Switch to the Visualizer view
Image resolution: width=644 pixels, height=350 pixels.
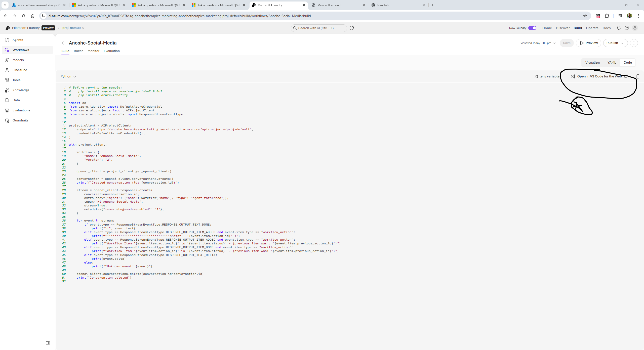point(593,62)
